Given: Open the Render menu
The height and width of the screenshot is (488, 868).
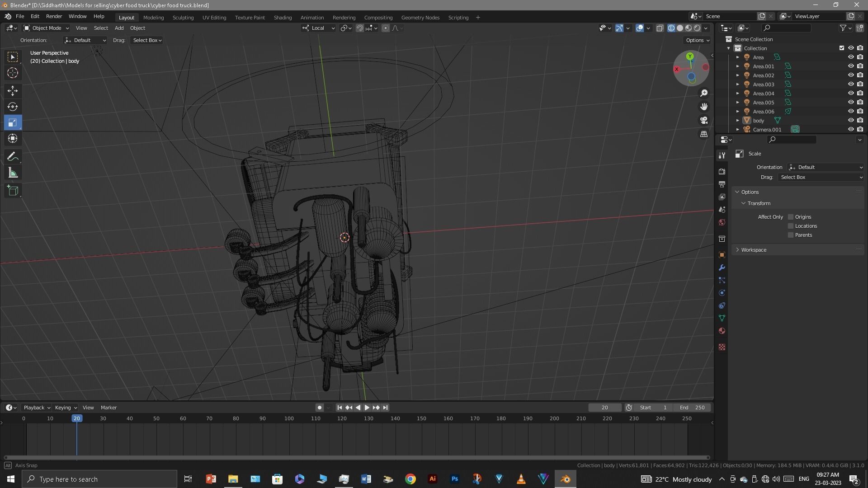Looking at the screenshot, I should coord(54,17).
